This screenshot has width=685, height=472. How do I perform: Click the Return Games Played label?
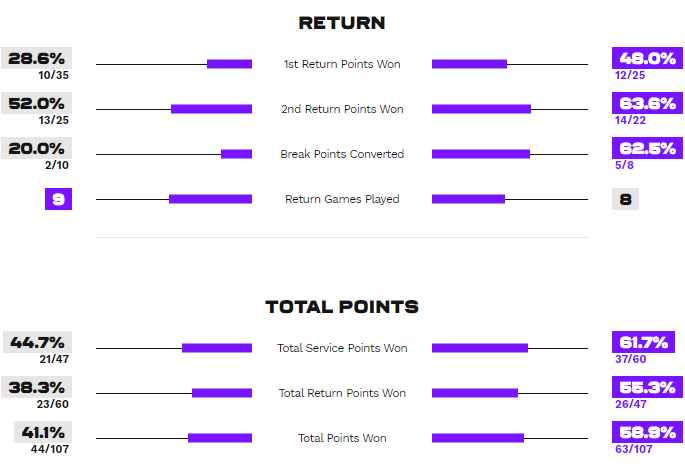coord(342,199)
